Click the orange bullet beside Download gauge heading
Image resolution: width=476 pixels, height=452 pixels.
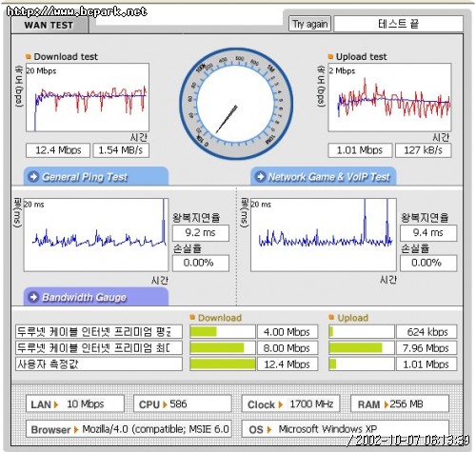(x=192, y=317)
